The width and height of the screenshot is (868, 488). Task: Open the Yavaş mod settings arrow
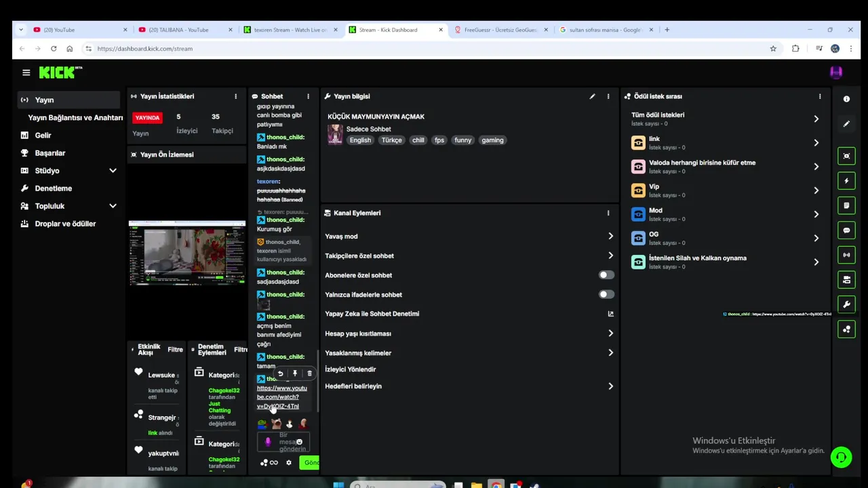(x=610, y=237)
